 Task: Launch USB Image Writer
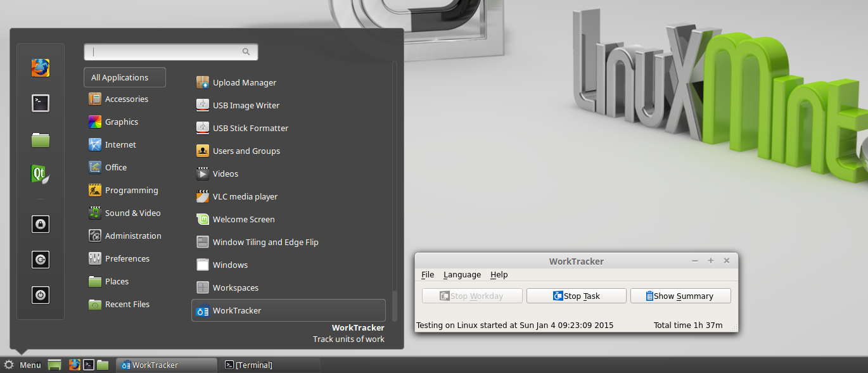coord(245,105)
